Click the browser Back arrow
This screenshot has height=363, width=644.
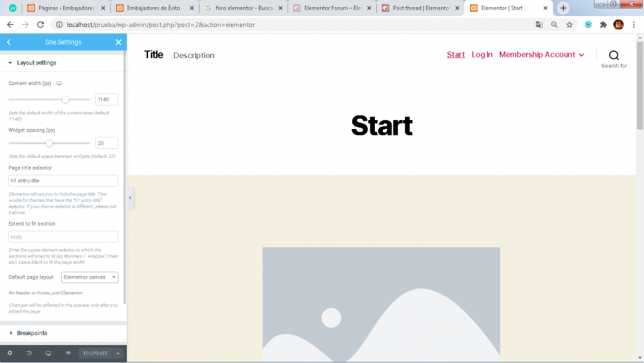10,25
